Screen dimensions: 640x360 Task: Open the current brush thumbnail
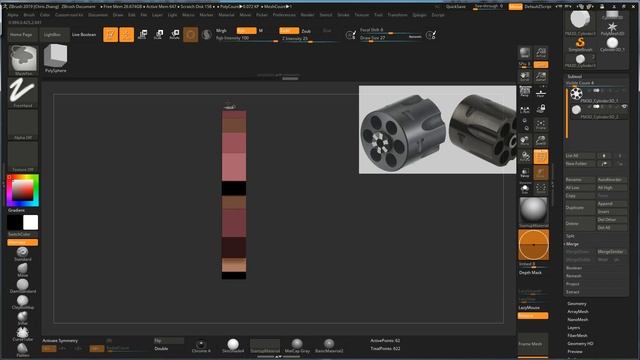[x=23, y=60]
